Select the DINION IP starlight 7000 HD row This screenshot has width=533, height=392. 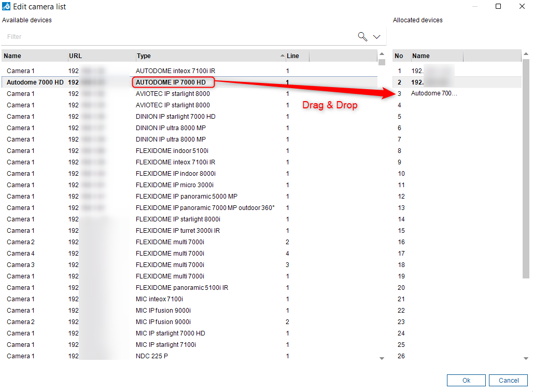click(190, 117)
